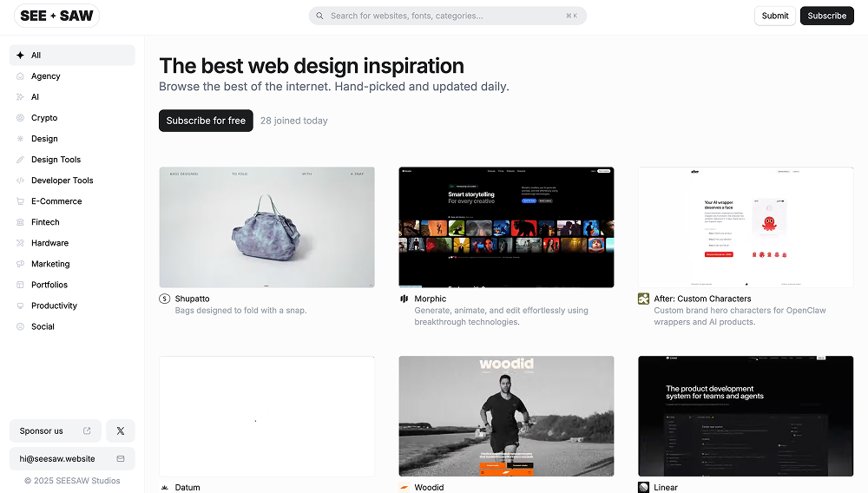This screenshot has width=868, height=493.
Task: Browse the Design Tools label
Action: (56, 160)
